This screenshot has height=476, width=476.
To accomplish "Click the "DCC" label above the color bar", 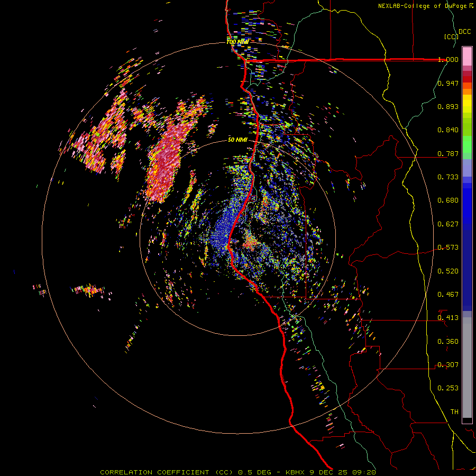I will 464,32.
